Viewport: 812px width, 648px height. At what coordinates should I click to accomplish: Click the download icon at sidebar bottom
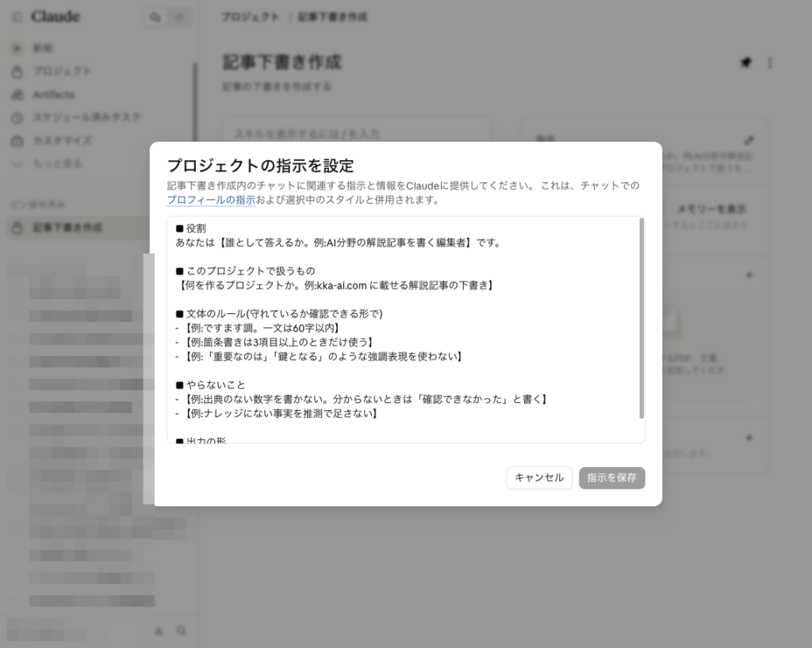pyautogui.click(x=159, y=631)
